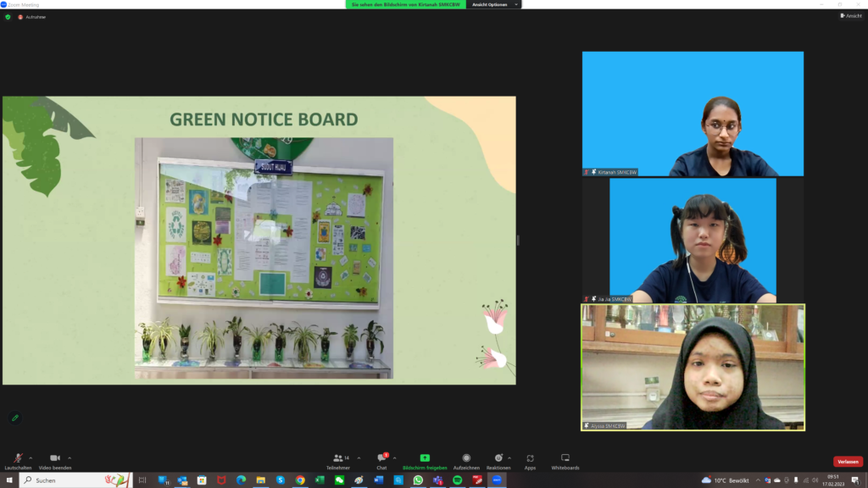This screenshot has width=868, height=488.
Task: Open the Chat panel
Action: (x=381, y=458)
